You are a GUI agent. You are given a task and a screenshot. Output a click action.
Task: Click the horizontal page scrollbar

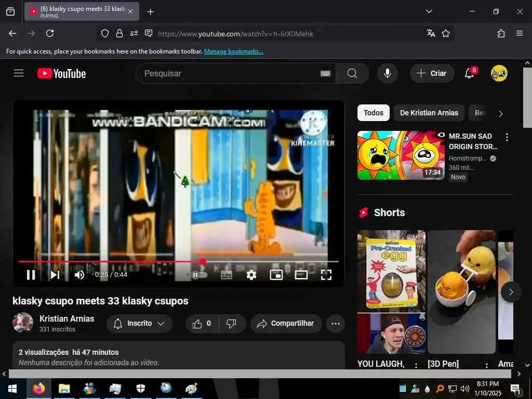(x=260, y=374)
